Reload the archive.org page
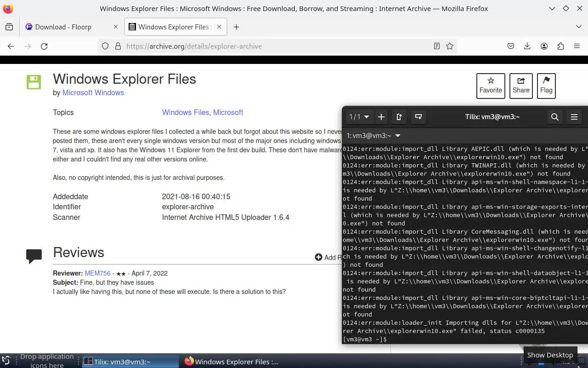 click(x=44, y=46)
